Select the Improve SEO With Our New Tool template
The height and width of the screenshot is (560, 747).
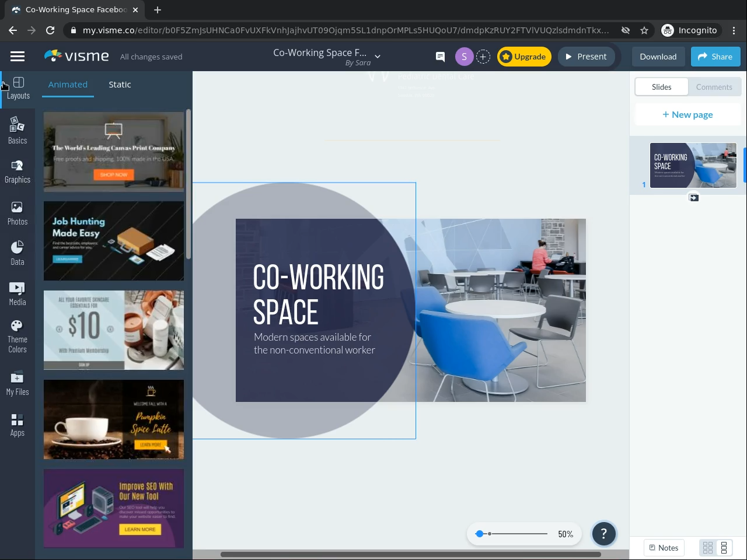point(114,509)
